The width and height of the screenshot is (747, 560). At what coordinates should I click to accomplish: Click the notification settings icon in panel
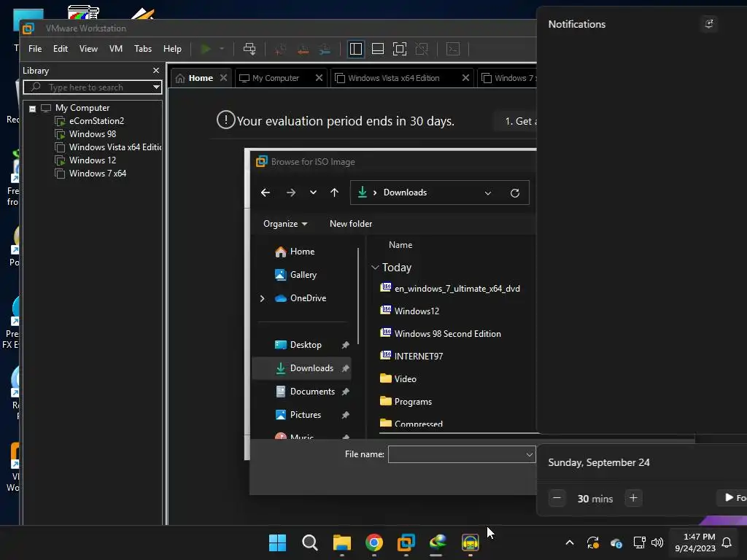pyautogui.click(x=709, y=24)
